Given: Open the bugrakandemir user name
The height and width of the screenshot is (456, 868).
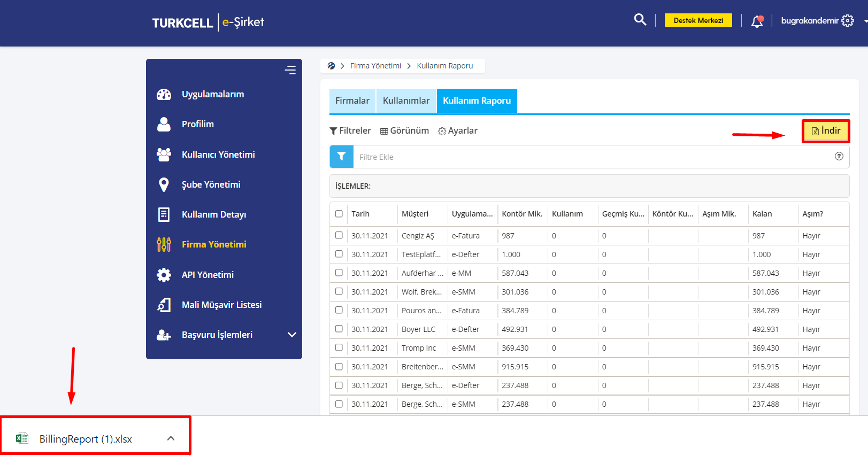Looking at the screenshot, I should 810,20.
